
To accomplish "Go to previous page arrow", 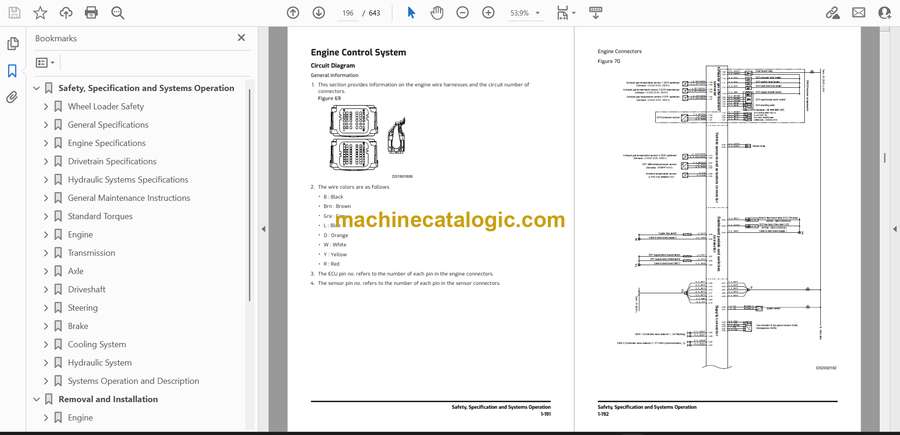I will tap(293, 13).
